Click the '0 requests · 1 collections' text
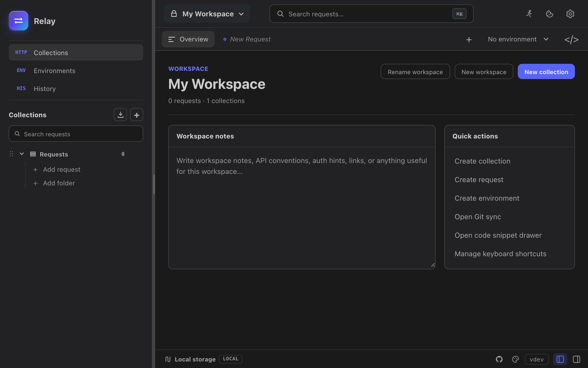The width and height of the screenshot is (588, 368). pyautogui.click(x=206, y=101)
